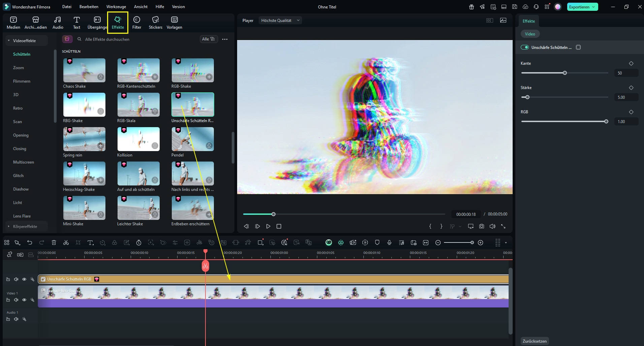Open the Stickers tab
Screen dimensions: 644x346
click(x=155, y=23)
